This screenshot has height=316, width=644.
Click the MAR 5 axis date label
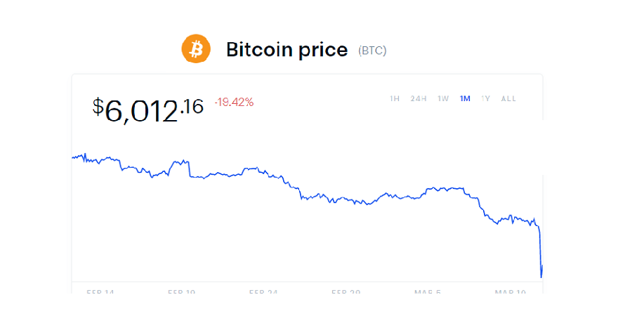pyautogui.click(x=428, y=291)
